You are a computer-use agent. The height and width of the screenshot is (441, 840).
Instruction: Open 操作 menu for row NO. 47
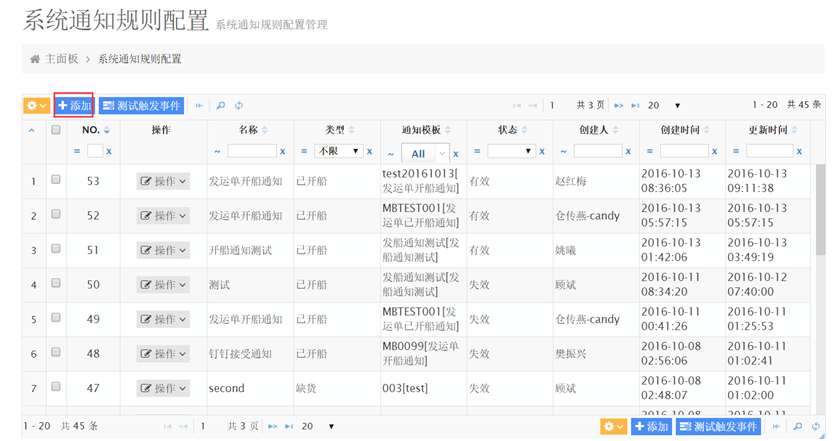coord(163,388)
